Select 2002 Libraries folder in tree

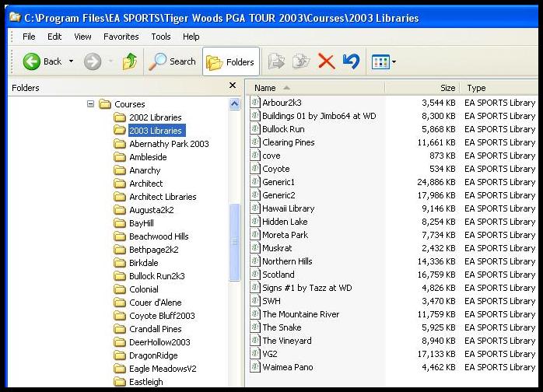pos(155,117)
